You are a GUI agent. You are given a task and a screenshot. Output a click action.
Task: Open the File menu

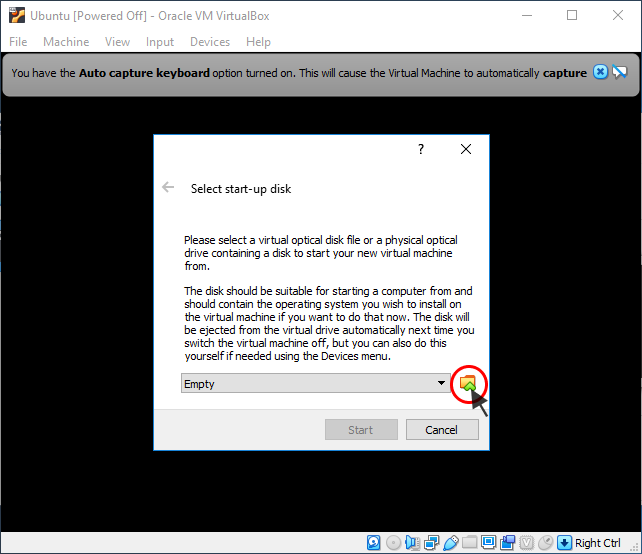[18, 42]
